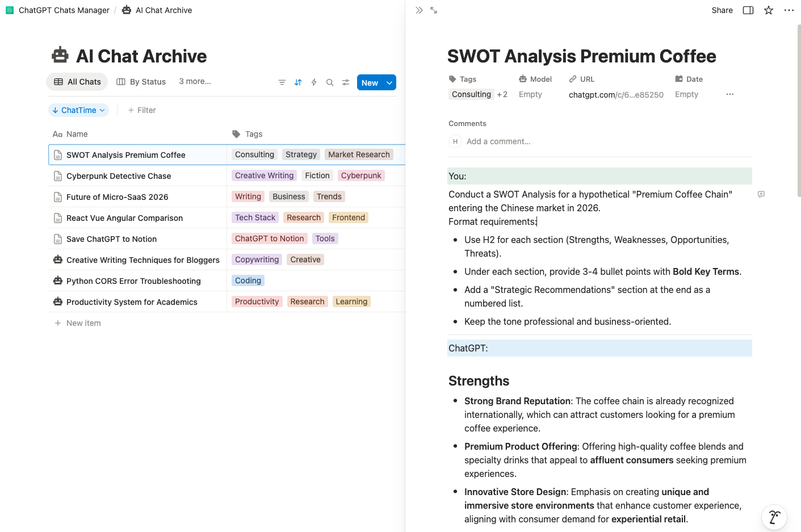Favorite the page with the star icon
Viewport: 801px width, 532px height.
click(768, 10)
